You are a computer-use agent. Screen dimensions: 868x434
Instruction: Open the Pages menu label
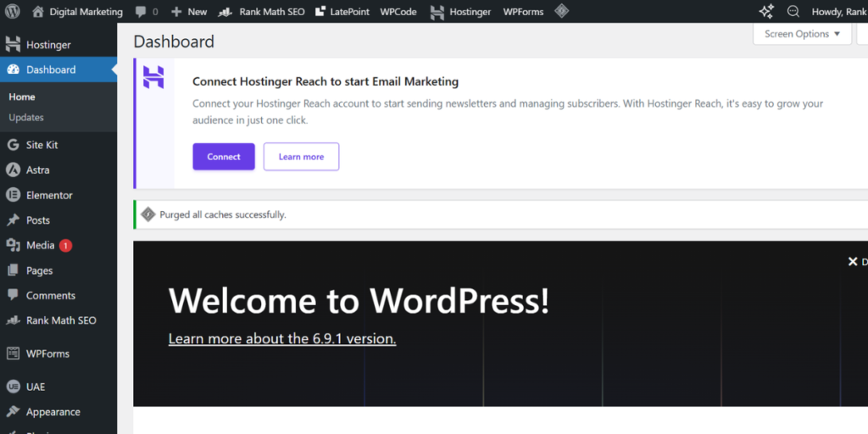39,270
